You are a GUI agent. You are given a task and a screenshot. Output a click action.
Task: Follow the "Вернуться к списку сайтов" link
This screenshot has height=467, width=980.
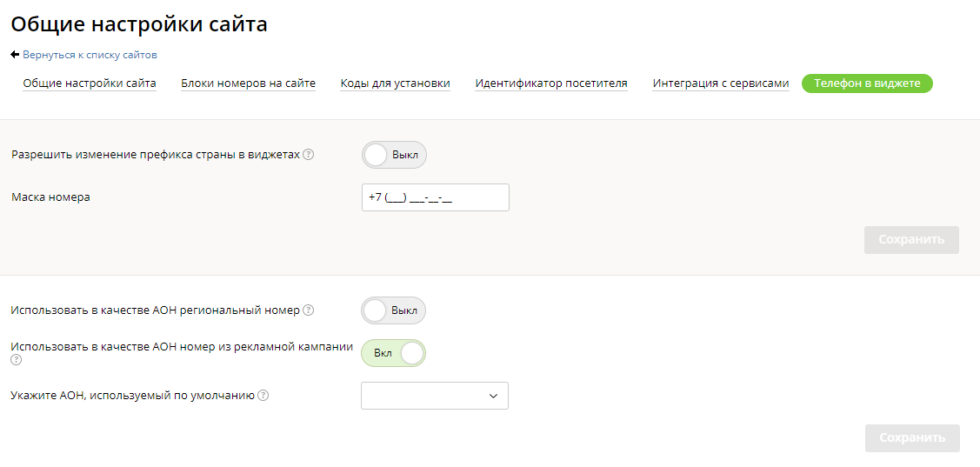point(90,55)
